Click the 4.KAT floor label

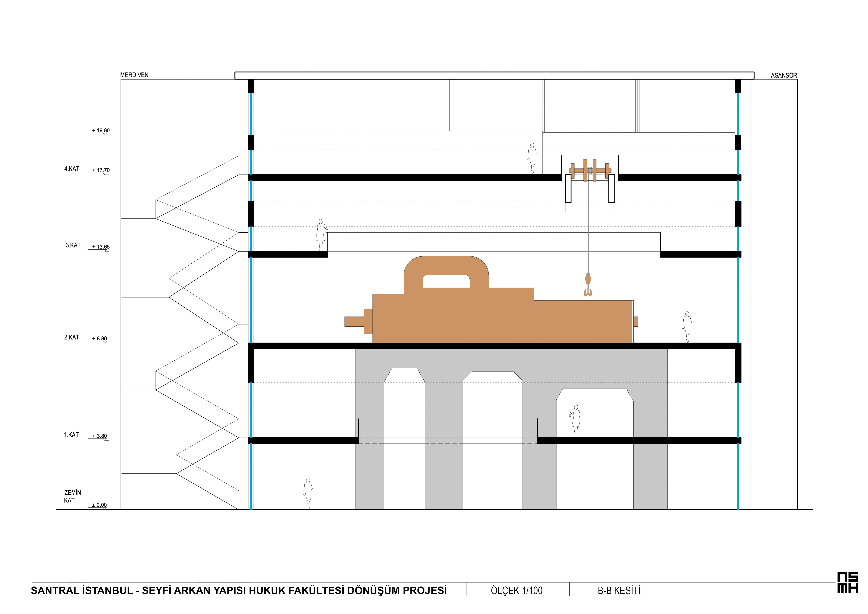(x=71, y=169)
